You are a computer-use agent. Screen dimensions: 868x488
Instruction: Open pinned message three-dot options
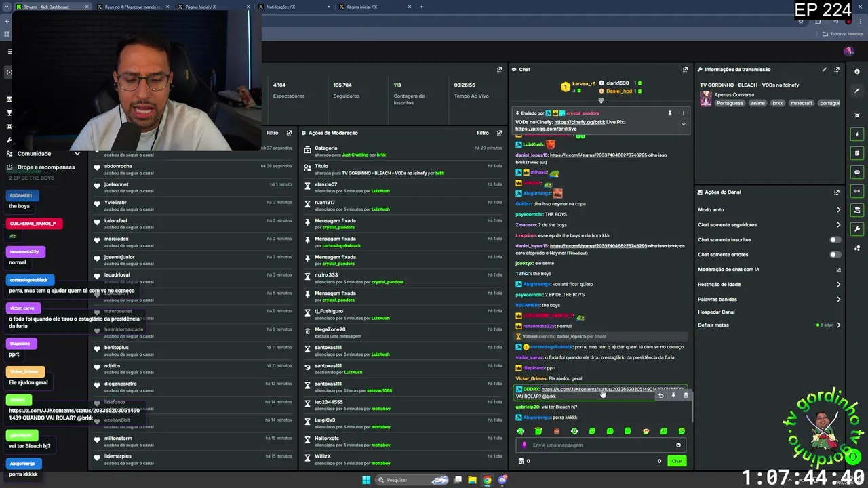pos(683,113)
